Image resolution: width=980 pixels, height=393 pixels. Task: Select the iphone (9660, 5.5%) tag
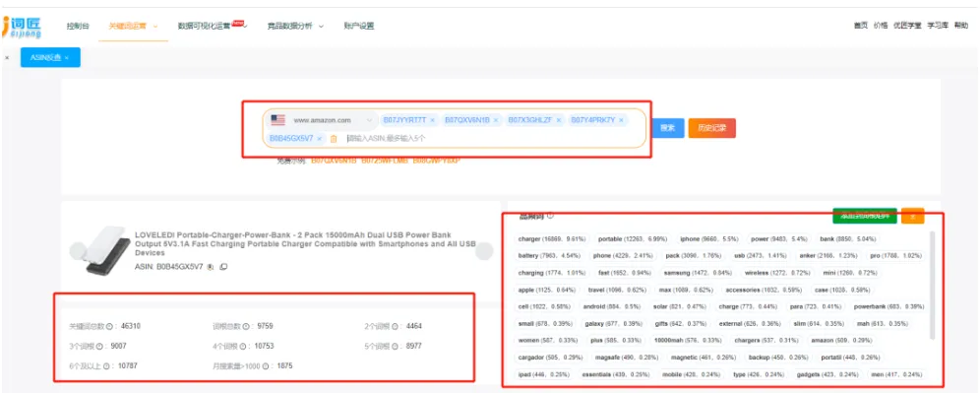[708, 239]
